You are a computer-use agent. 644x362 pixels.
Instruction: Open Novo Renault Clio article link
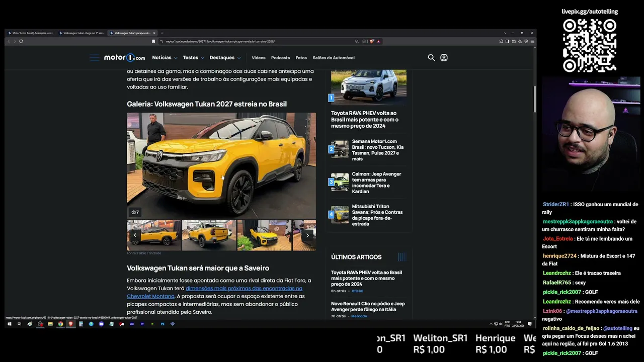point(368,306)
